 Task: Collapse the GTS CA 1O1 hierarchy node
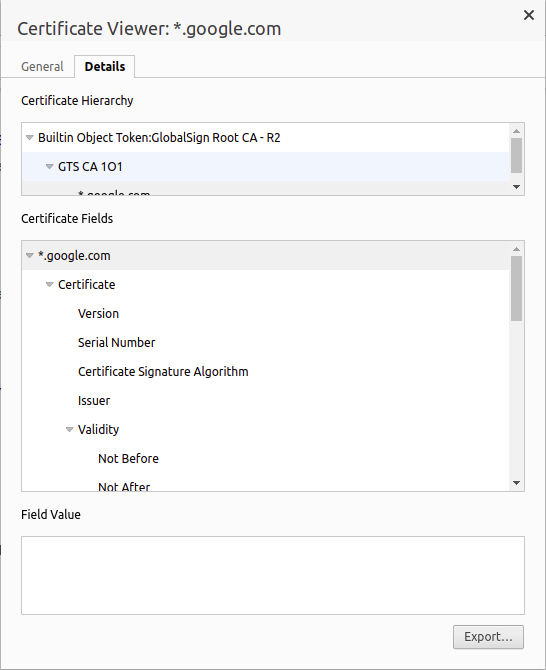pos(50,167)
